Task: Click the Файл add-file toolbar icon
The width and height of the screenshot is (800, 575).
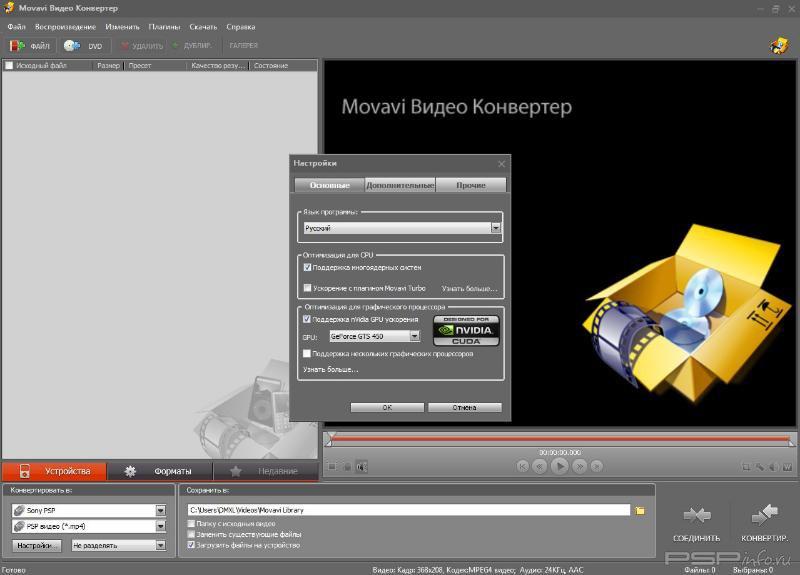Action: click(17, 46)
